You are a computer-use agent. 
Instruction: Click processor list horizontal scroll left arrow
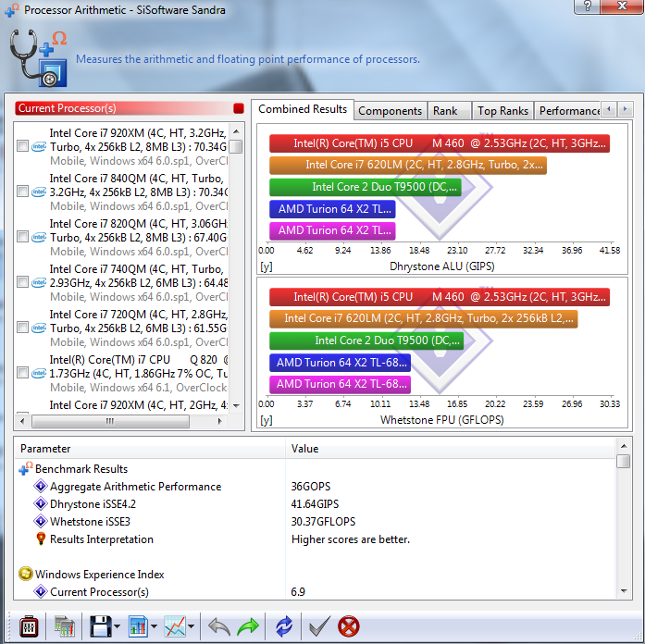[x=22, y=421]
